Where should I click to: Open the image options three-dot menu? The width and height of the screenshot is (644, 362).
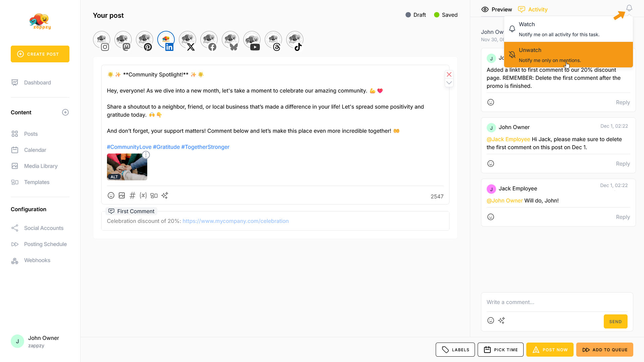(x=146, y=155)
